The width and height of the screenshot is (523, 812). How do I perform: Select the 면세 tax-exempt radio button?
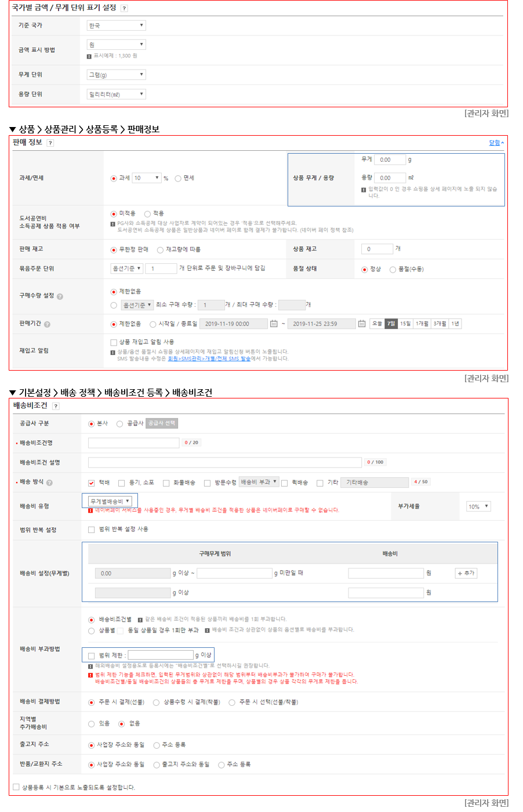pyautogui.click(x=178, y=179)
